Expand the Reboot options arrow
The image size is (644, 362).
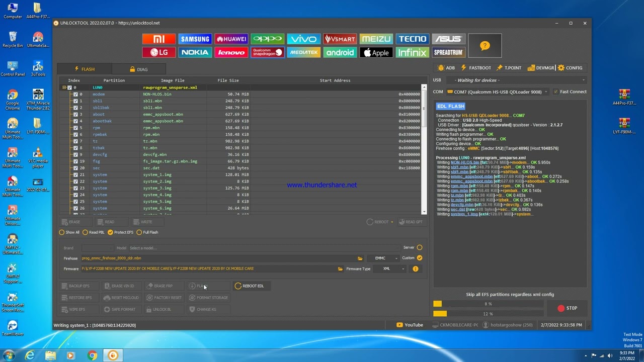(392, 222)
